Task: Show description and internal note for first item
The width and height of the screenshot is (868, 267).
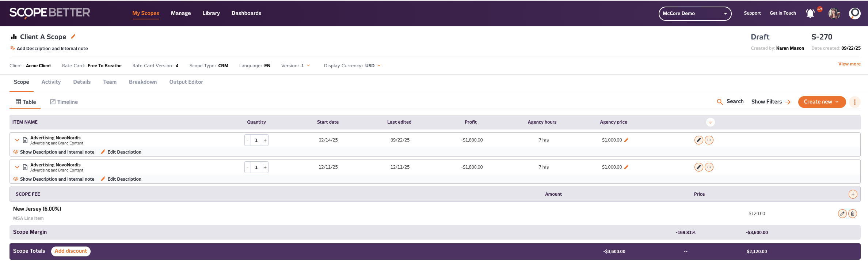Action: coord(54,152)
